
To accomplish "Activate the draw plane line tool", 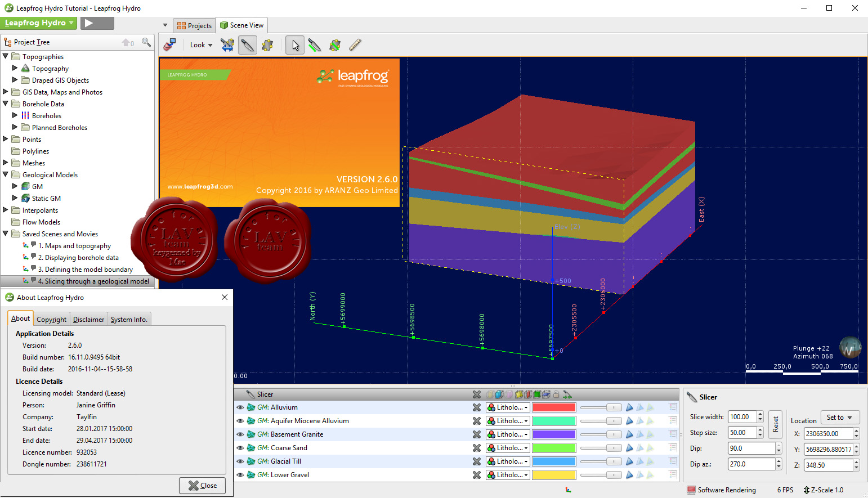I will tap(335, 45).
